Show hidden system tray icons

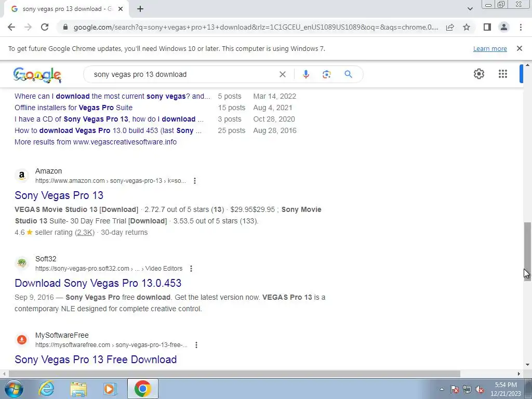(442, 390)
